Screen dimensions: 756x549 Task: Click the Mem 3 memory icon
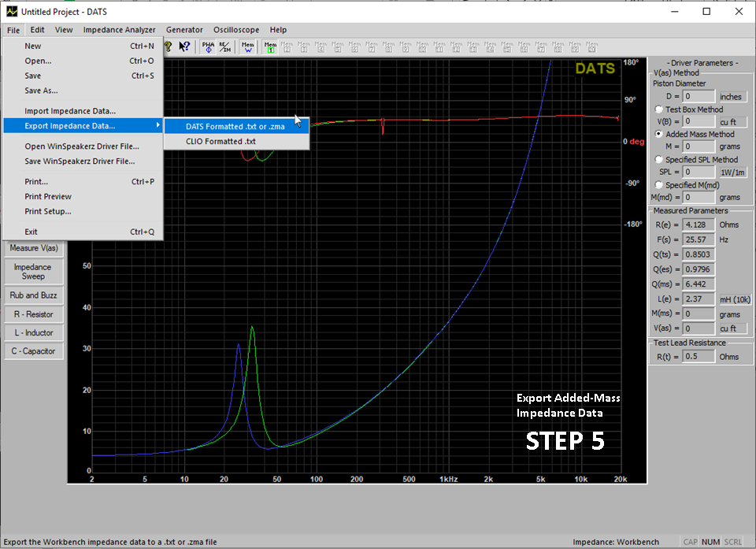tap(304, 46)
